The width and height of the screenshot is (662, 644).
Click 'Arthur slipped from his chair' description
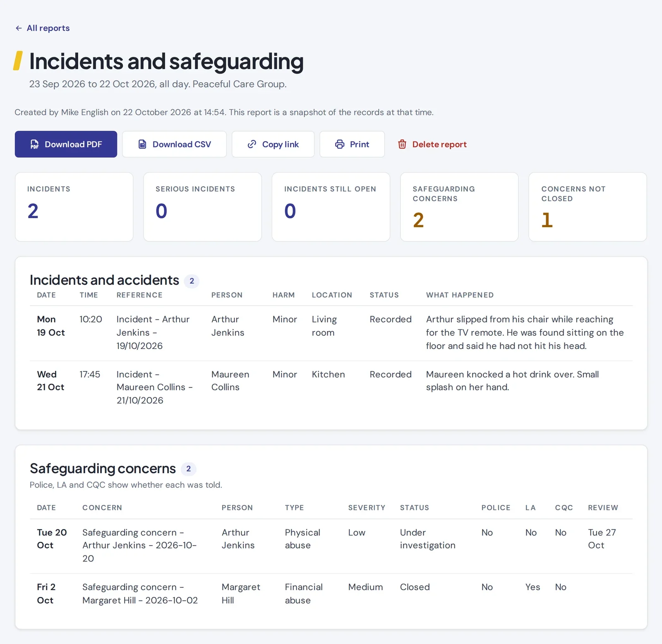(x=525, y=333)
